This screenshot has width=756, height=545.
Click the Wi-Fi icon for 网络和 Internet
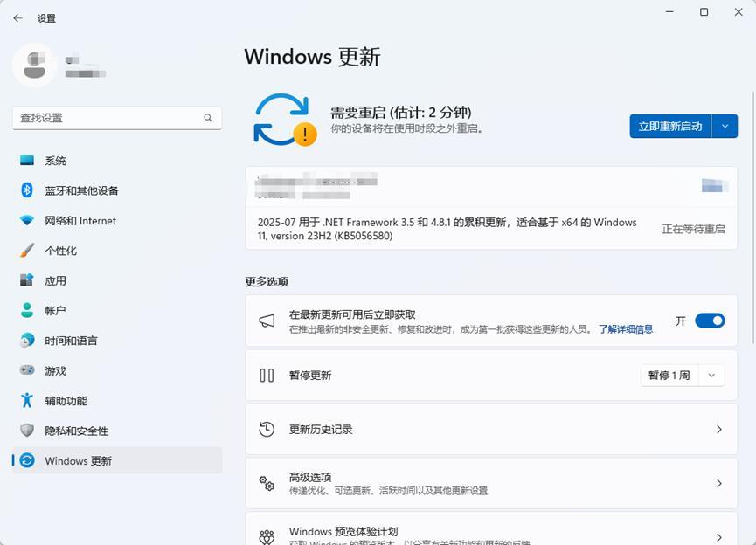27,221
